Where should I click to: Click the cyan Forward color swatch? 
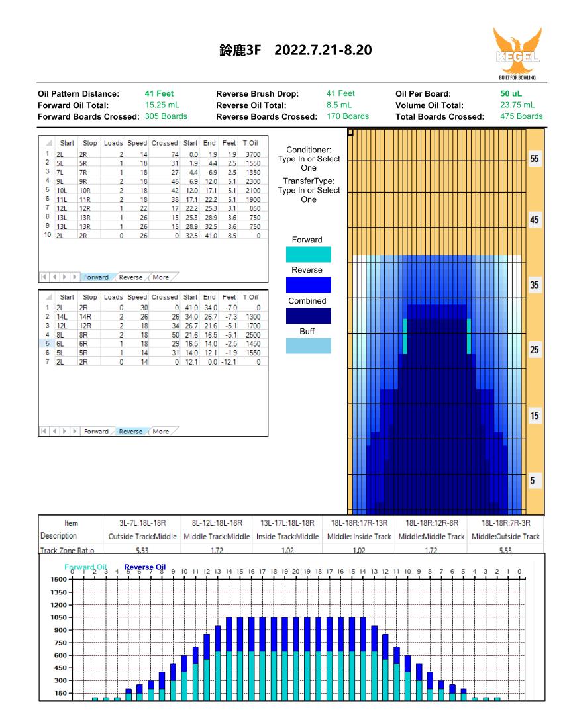coord(309,254)
